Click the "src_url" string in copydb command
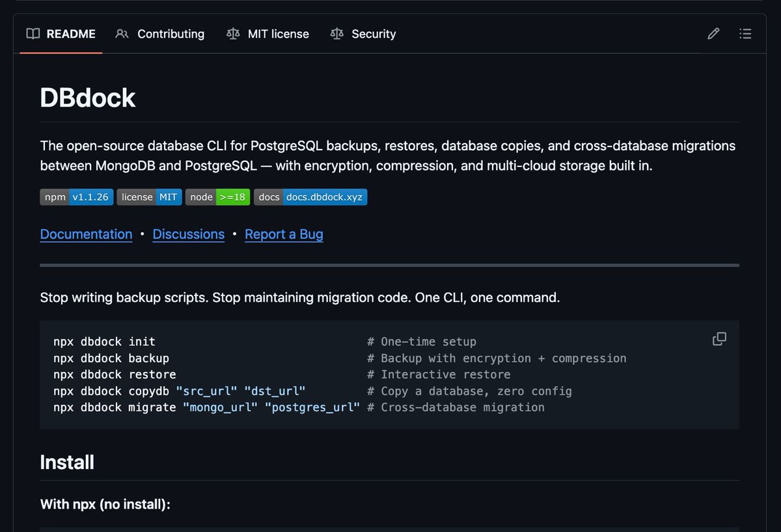 tap(207, 391)
